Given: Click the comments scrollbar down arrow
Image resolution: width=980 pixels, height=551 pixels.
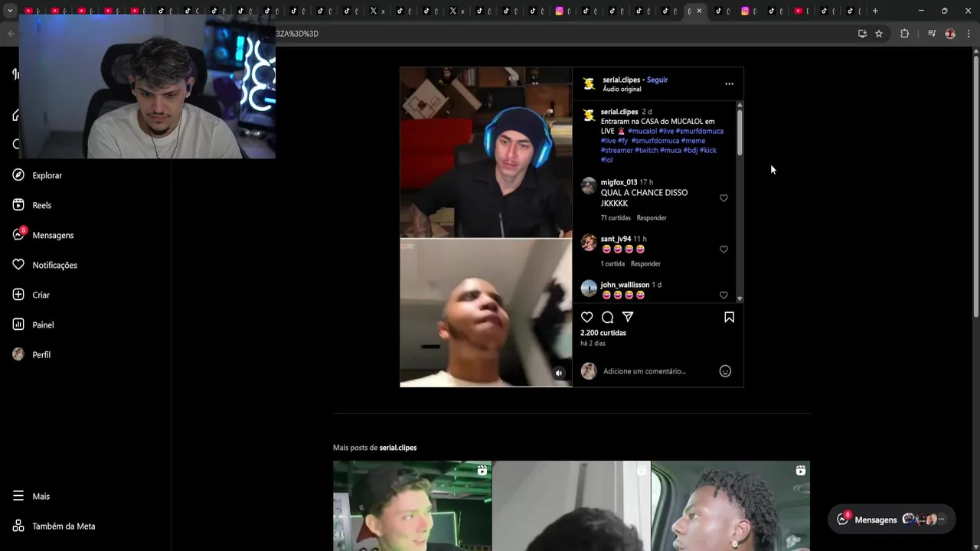Looking at the screenshot, I should [740, 298].
